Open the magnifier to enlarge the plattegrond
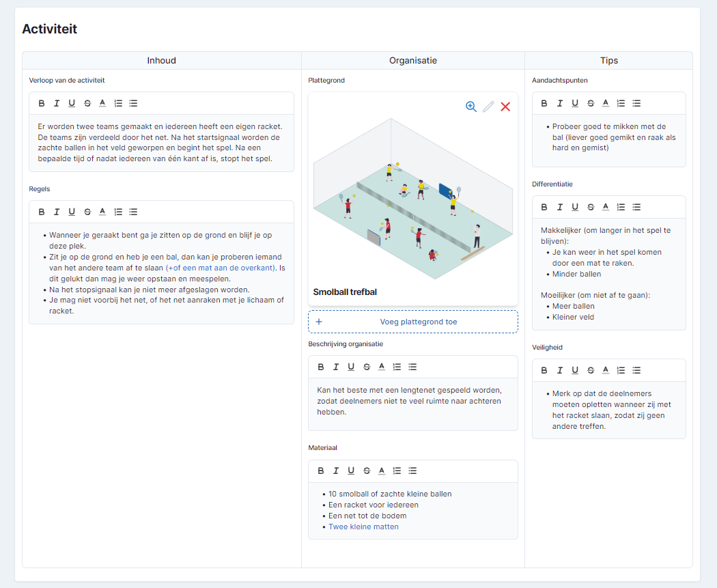This screenshot has height=588, width=717. [x=471, y=107]
